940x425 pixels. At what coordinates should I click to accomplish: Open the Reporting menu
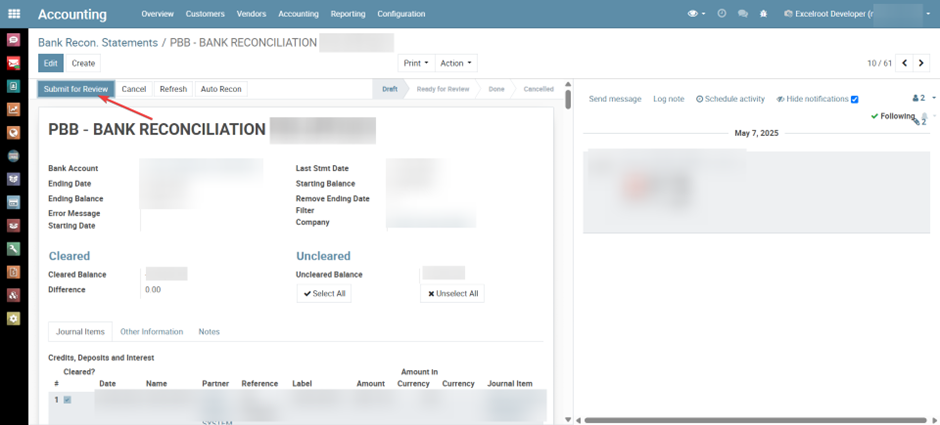point(348,14)
